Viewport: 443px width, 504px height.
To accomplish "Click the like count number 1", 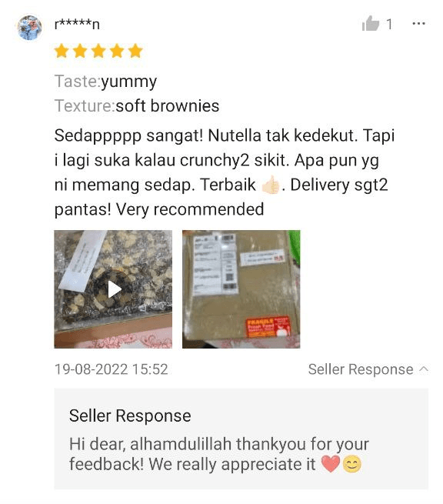I will (x=389, y=24).
